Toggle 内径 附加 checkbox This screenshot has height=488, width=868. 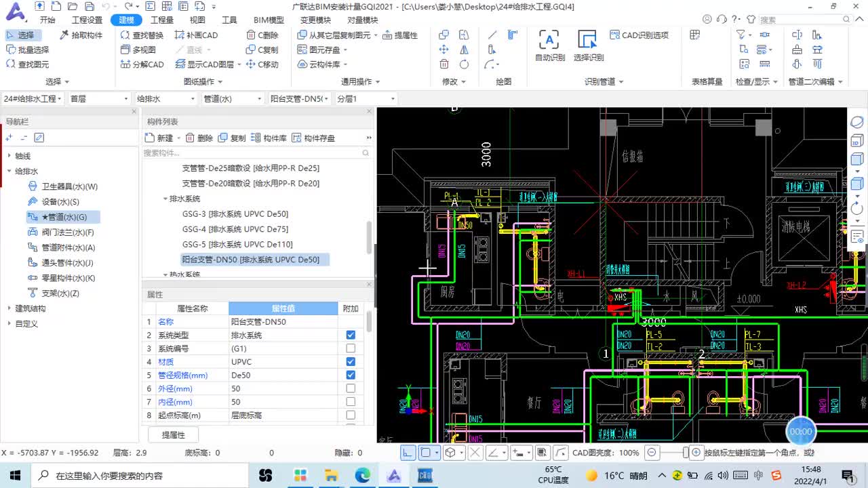(x=351, y=402)
